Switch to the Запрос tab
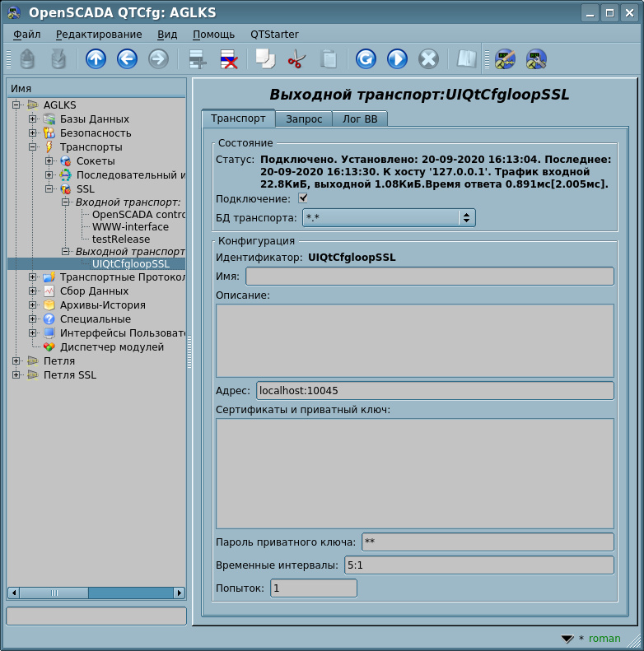 coord(304,119)
